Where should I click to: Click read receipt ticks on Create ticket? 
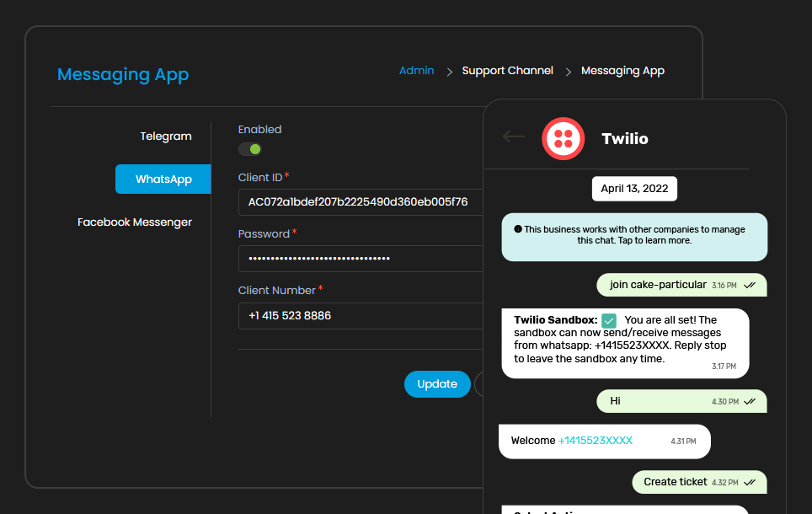pyautogui.click(x=750, y=482)
